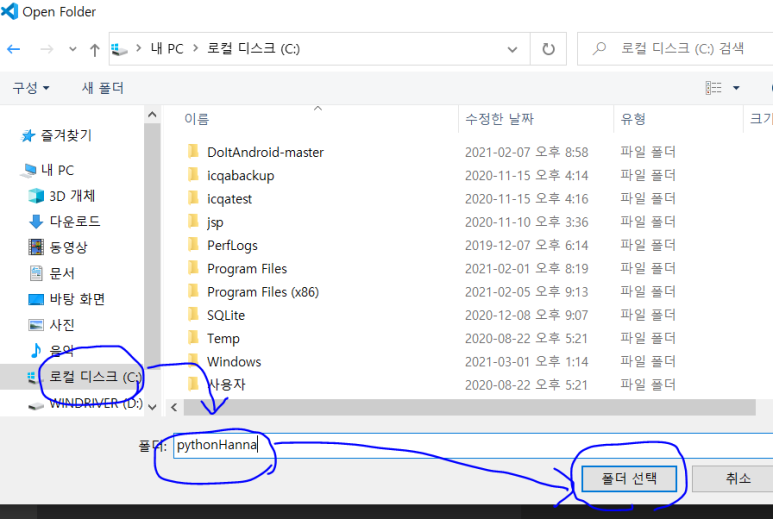Viewport: 773px width, 519px height.
Task: Click the 사진 picture icon
Action: tap(36, 325)
